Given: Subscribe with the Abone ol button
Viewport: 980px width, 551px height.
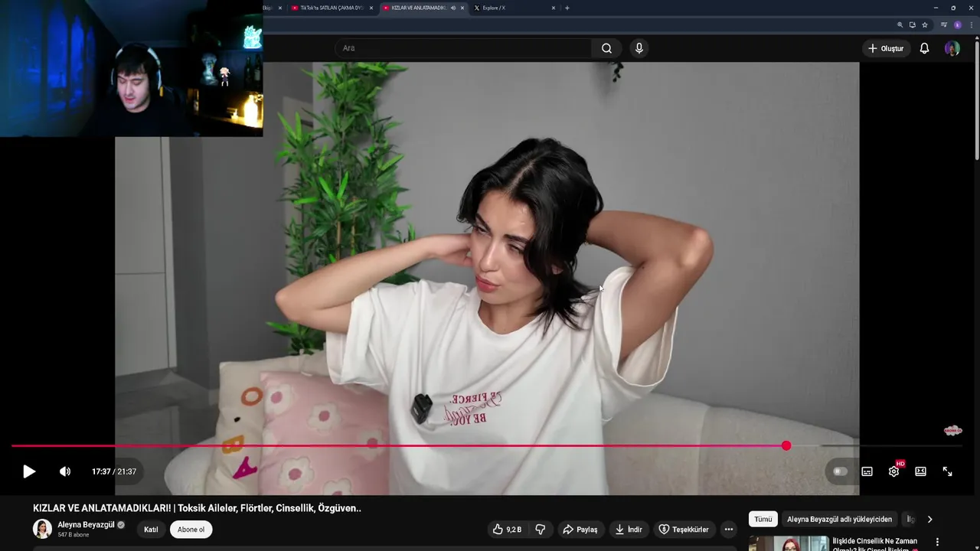Looking at the screenshot, I should pyautogui.click(x=191, y=530).
